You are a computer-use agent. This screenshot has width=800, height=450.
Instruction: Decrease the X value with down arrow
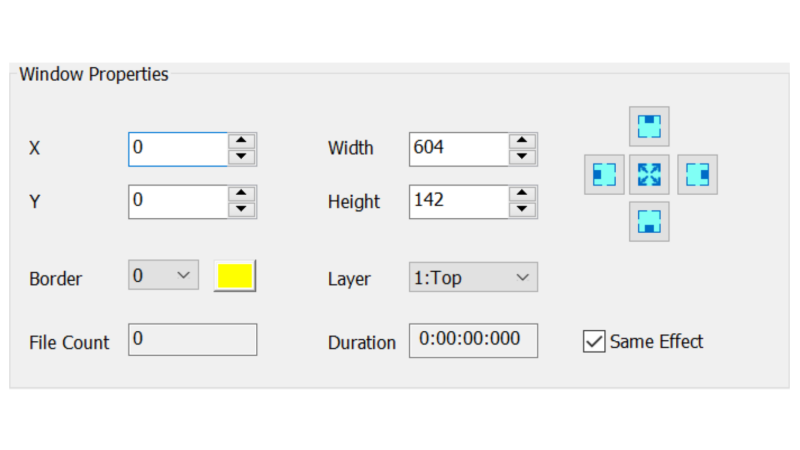(242, 157)
